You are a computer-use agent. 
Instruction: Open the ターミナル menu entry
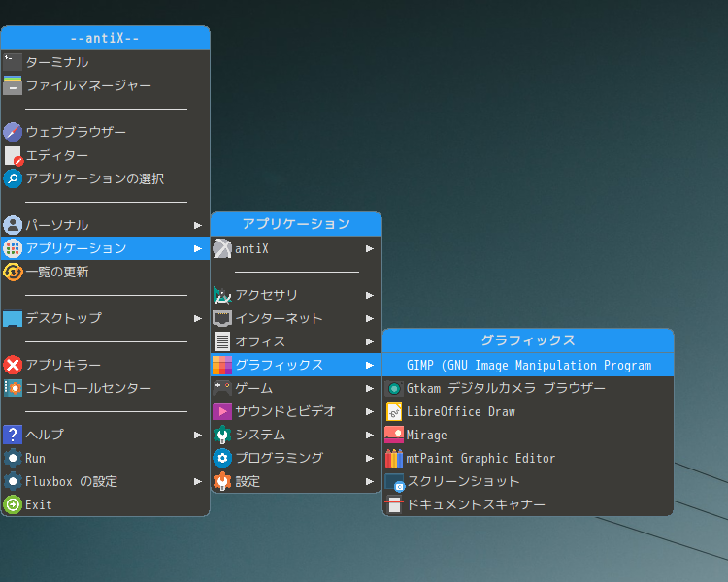coord(106,62)
